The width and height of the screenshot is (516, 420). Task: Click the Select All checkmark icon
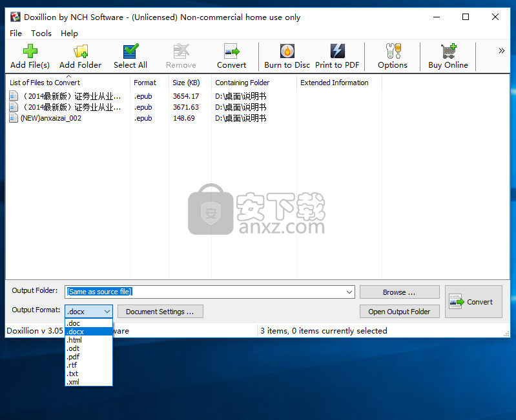[130, 51]
